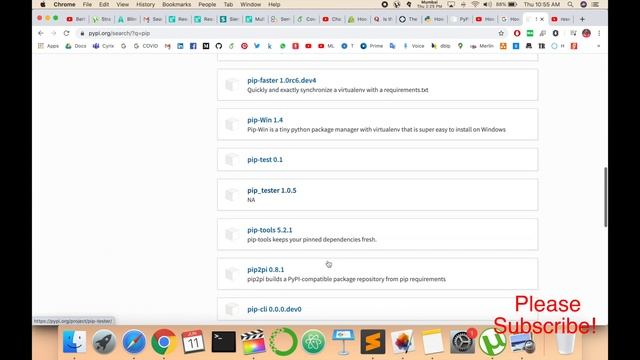Open the LinkedIn bookmark icon

pyautogui.click(x=180, y=46)
